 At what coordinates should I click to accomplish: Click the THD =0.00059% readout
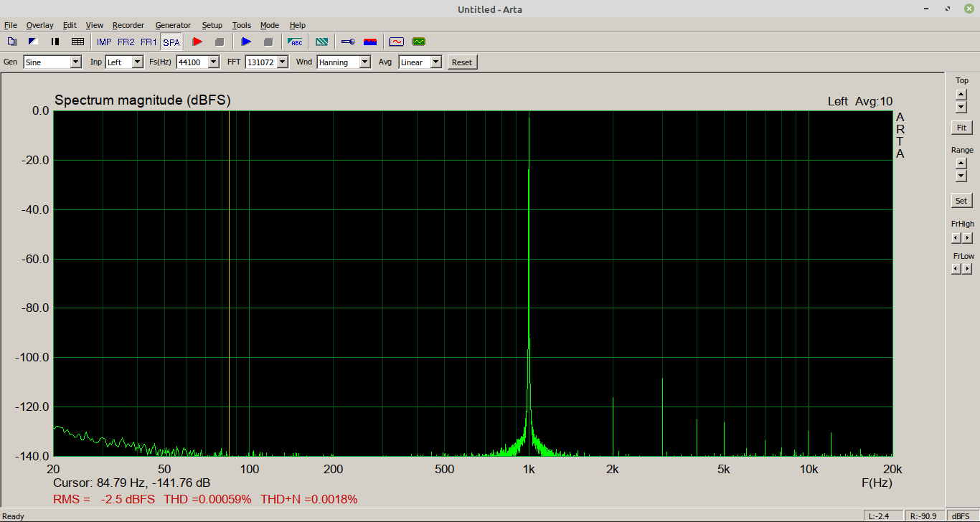(208, 499)
